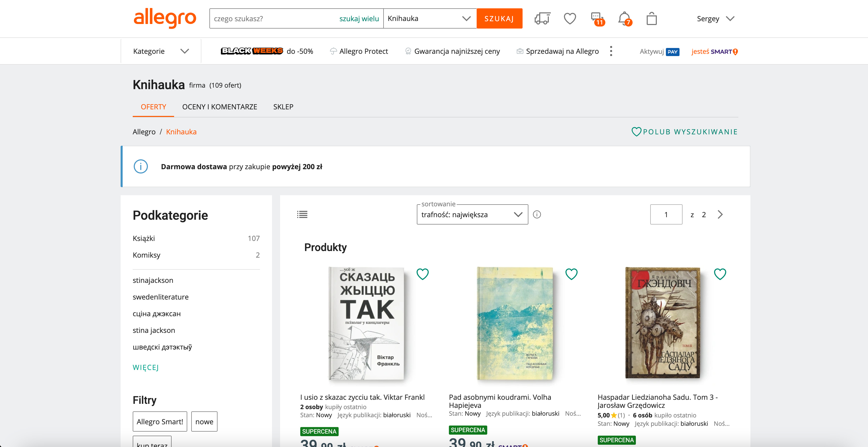868x447 pixels.
Task: Click POLUB WYSZUKIWANIE
Action: coord(684,132)
